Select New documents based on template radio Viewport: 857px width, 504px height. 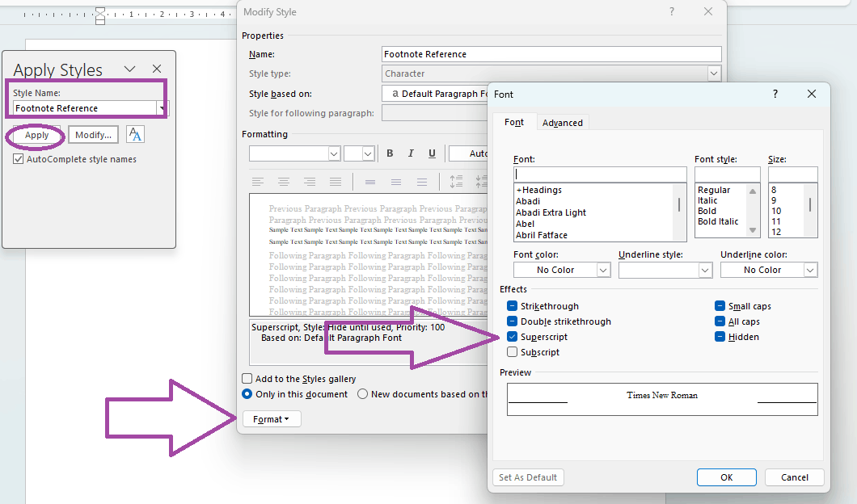click(x=362, y=393)
